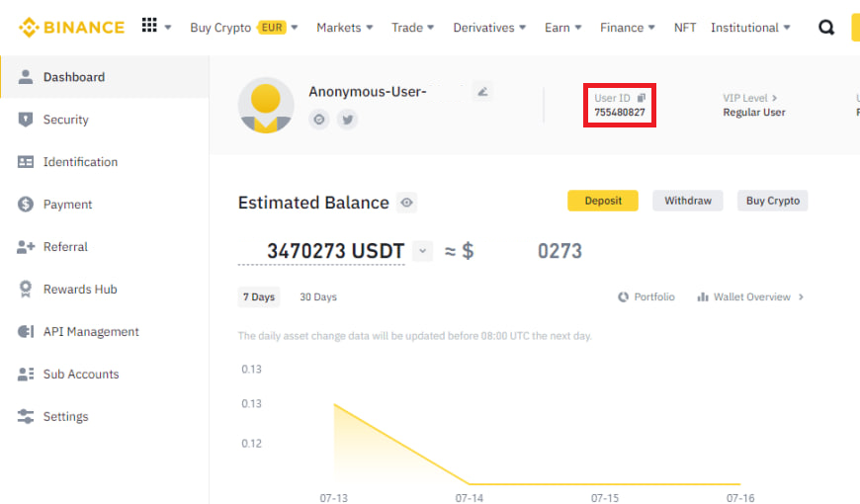Click the user avatar picture
Viewport: 860px width, 504px height.
pos(266,105)
